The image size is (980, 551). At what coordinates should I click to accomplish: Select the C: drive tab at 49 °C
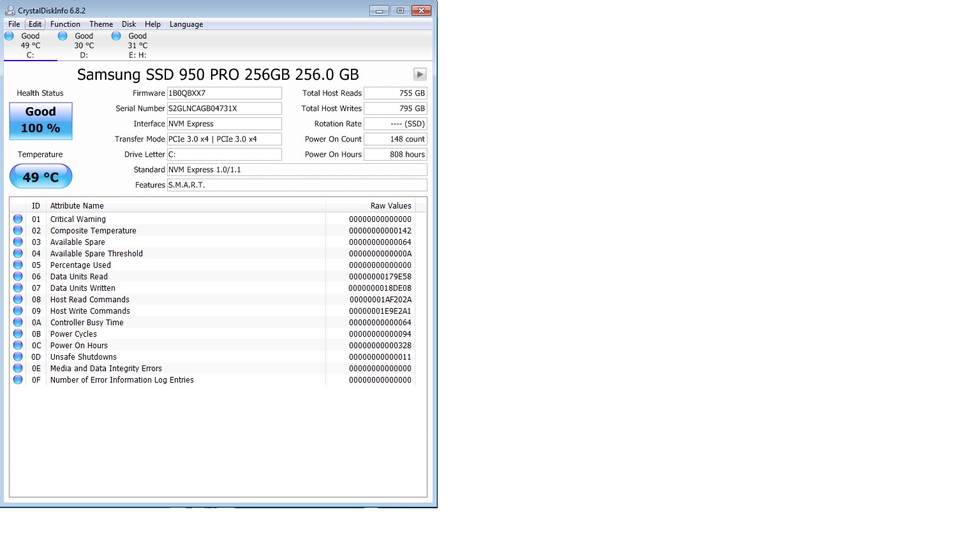30,45
